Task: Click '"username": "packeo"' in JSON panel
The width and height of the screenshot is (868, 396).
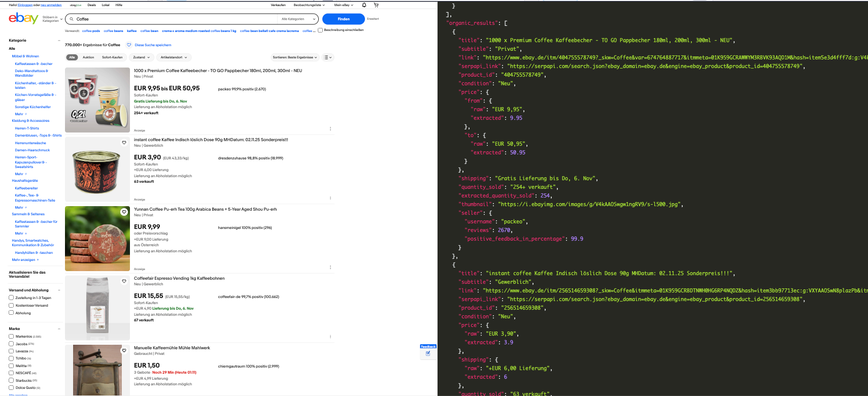Action: point(496,221)
